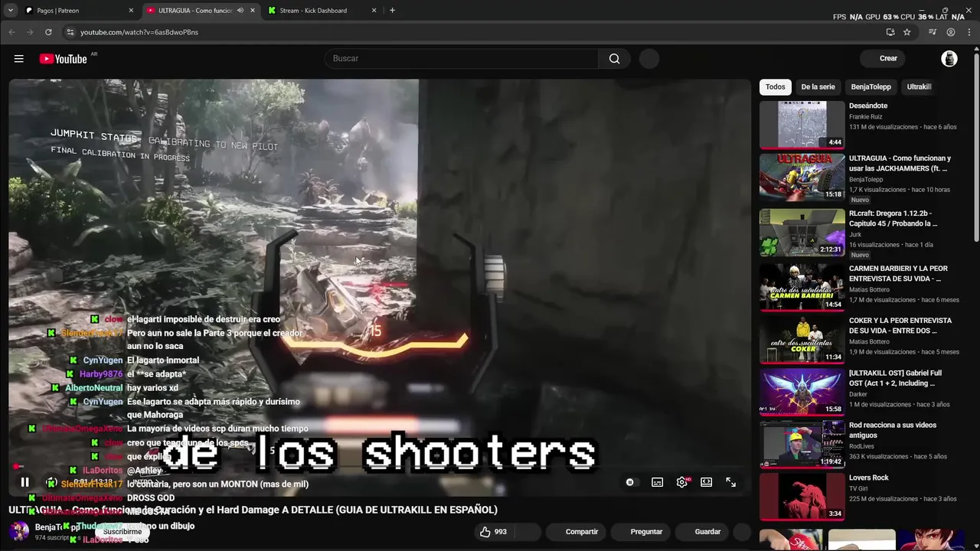Open the site information icon
This screenshot has height=551, width=980.
point(70,32)
